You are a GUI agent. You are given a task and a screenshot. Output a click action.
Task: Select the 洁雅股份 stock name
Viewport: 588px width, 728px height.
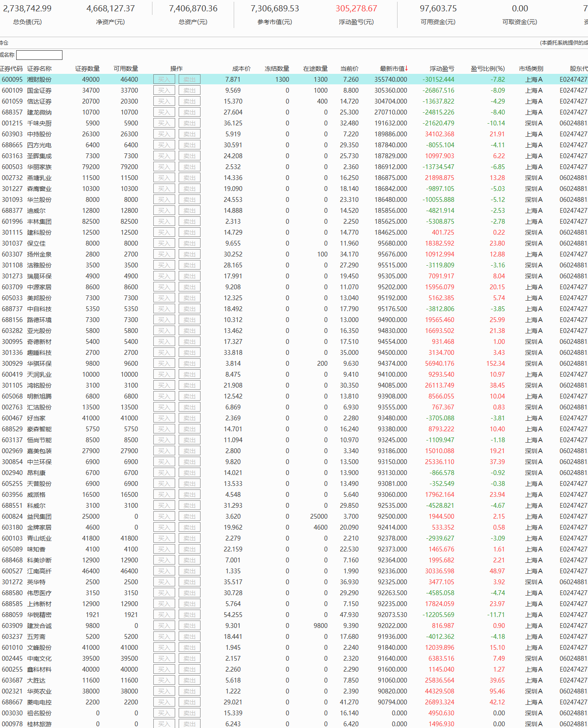click(x=39, y=265)
